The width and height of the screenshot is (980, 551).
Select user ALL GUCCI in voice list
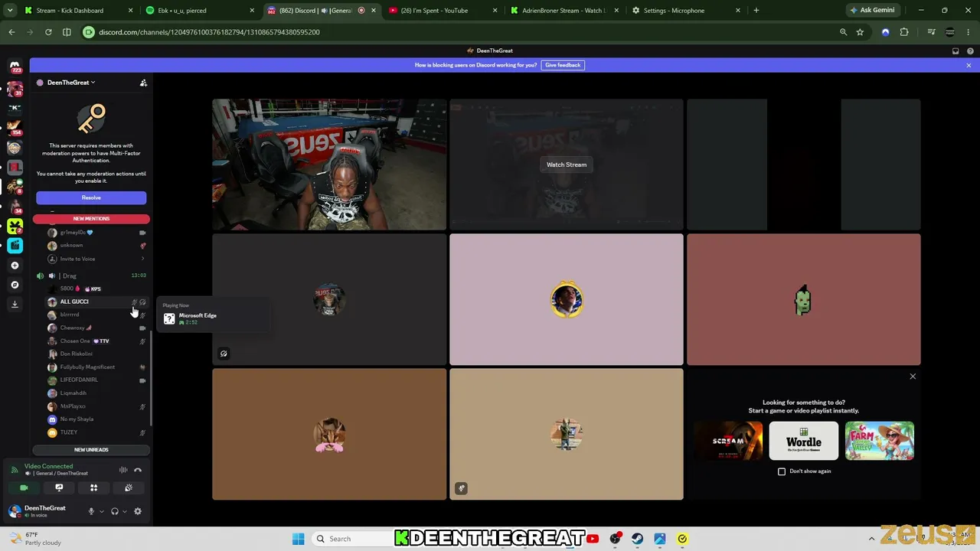(95, 302)
